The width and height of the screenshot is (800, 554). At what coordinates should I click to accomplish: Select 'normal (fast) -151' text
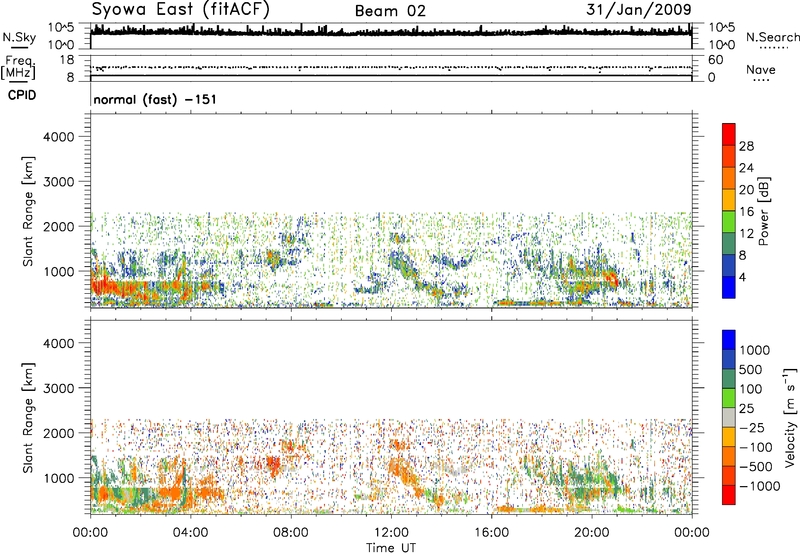(x=155, y=99)
